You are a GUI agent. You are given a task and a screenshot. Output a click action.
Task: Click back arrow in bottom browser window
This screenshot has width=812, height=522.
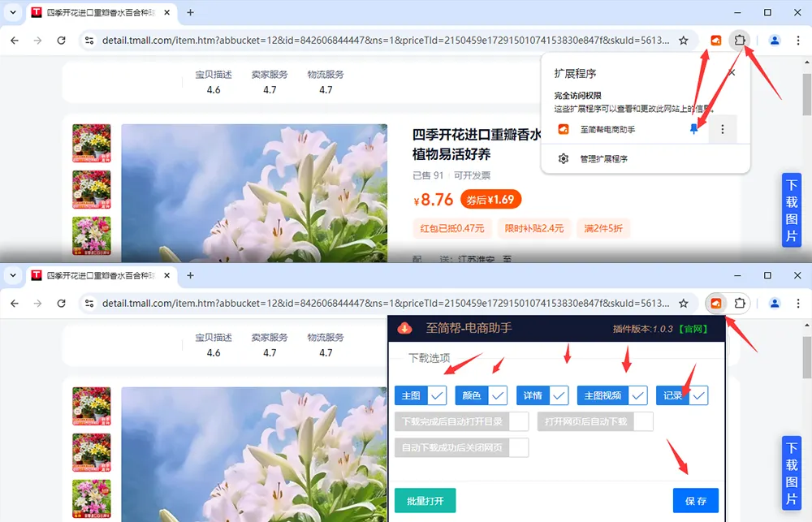15,304
